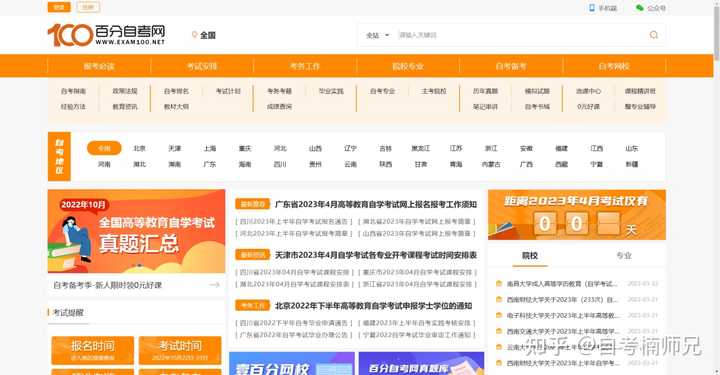Viewport: 720px width, 375px height.
Task: Select 辽宁 region
Action: [x=350, y=148]
